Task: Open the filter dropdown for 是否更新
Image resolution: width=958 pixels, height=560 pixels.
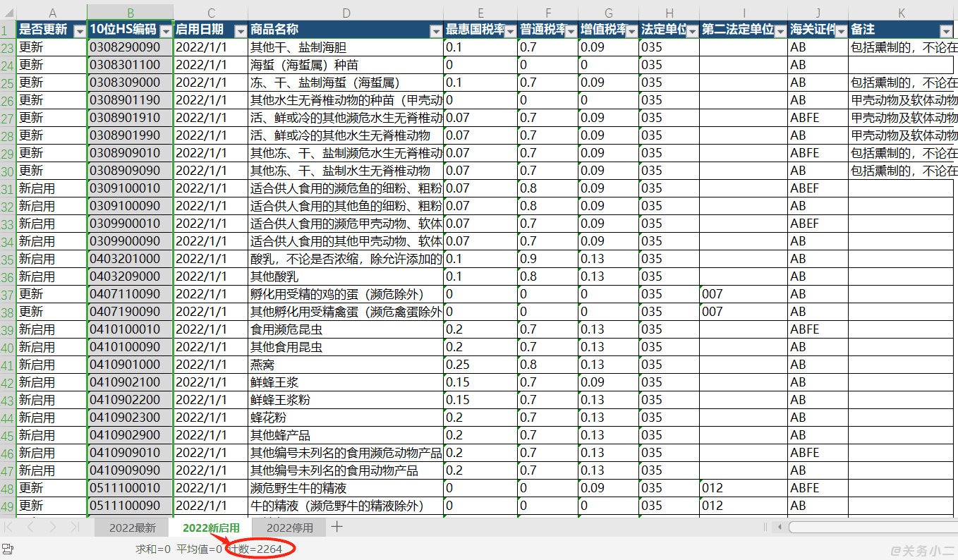Action: [79, 29]
